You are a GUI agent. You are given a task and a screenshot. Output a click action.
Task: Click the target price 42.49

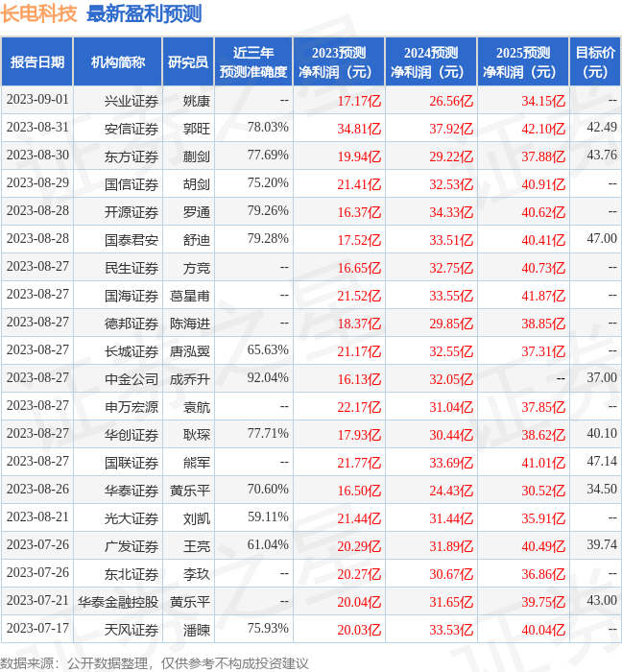[x=602, y=128]
